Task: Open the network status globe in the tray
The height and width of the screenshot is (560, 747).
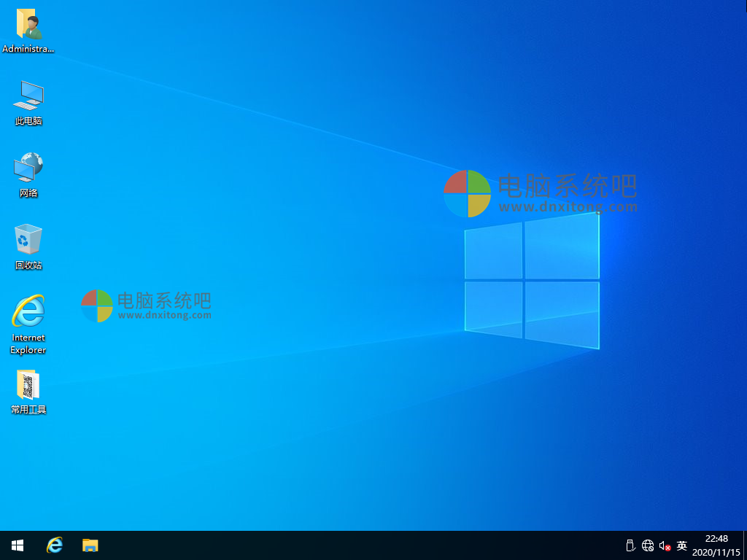Action: pyautogui.click(x=647, y=545)
